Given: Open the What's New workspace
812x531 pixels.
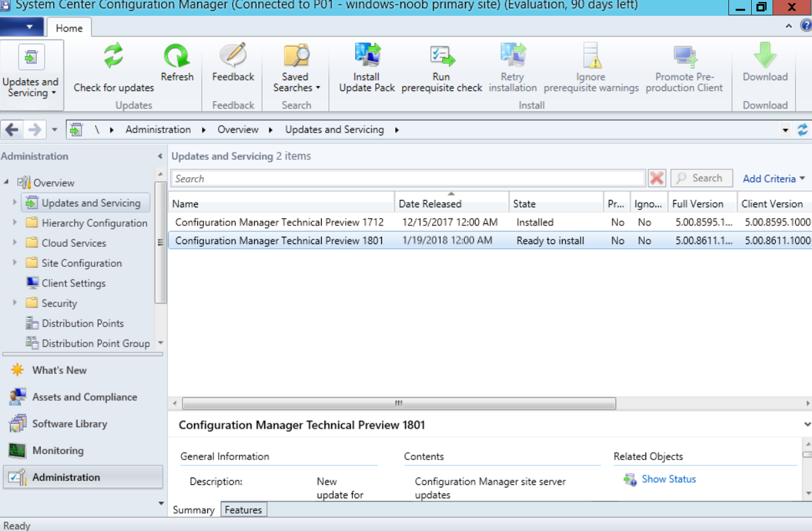Looking at the screenshot, I should coord(82,370).
